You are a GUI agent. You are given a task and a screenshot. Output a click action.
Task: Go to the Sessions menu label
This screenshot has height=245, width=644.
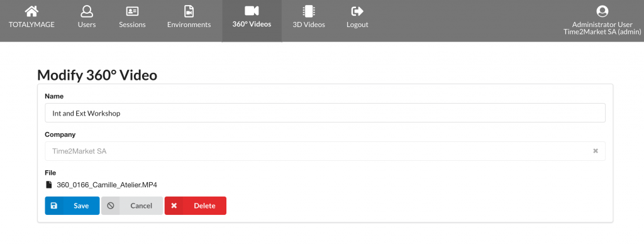tap(132, 24)
